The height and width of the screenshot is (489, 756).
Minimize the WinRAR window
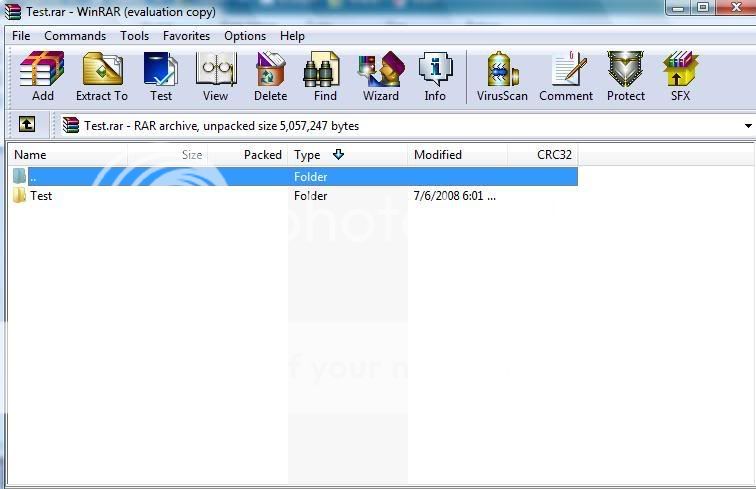(x=678, y=8)
